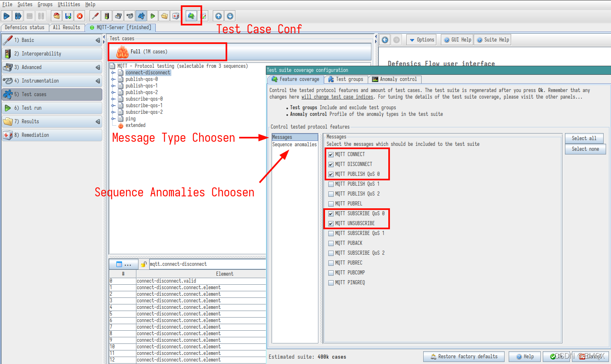Screen dimensions: 611x364
Task: Click the Help button in configuration dialog
Action: click(x=524, y=357)
